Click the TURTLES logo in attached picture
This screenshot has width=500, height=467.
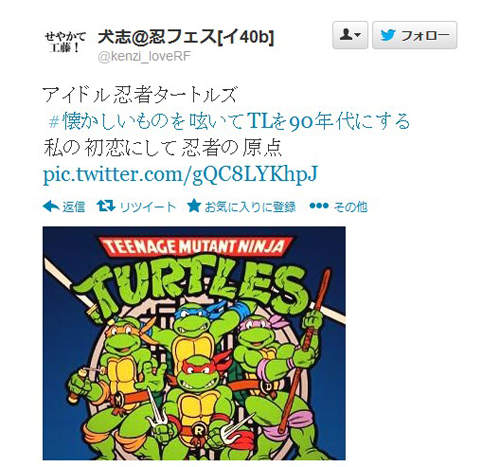click(x=197, y=283)
